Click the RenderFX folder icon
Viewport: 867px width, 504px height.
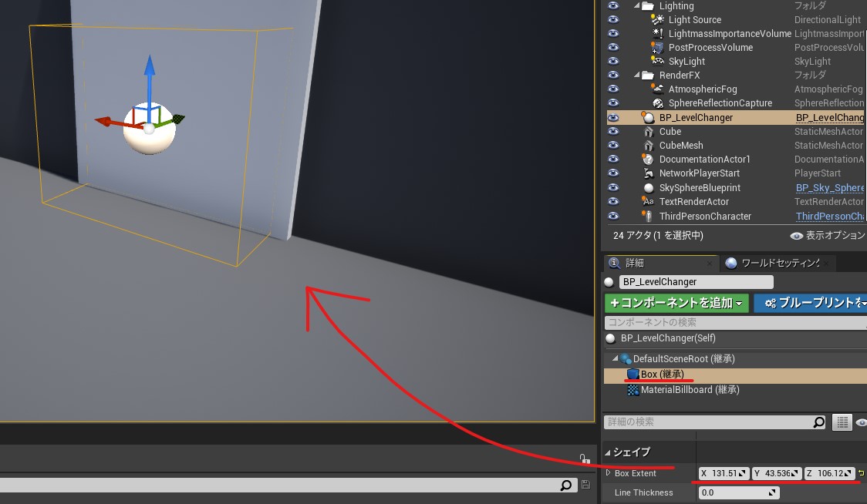[648, 76]
